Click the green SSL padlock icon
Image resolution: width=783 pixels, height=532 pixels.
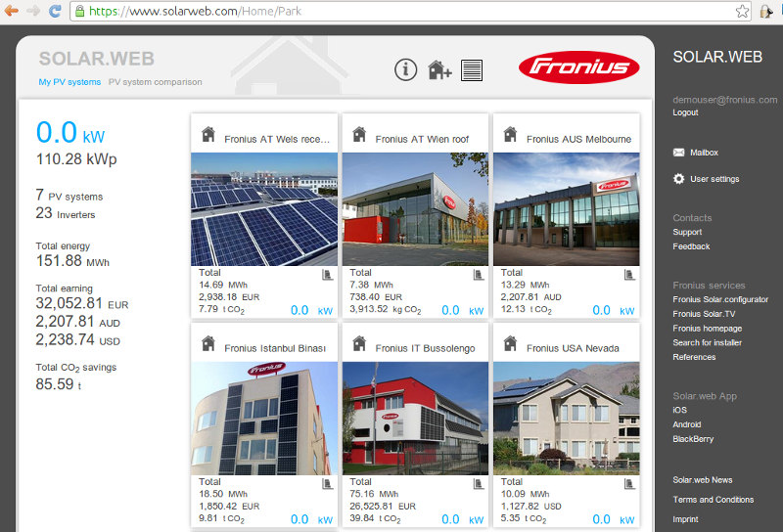coord(80,11)
